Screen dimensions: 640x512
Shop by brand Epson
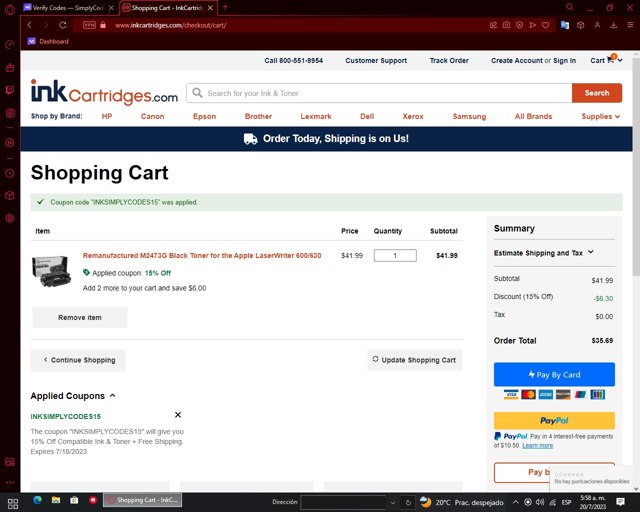click(204, 116)
